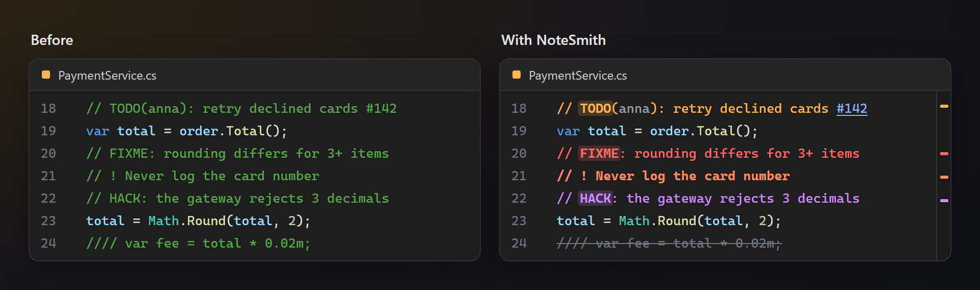
Task: Click line number 23 in Before panel
Action: (x=48, y=221)
